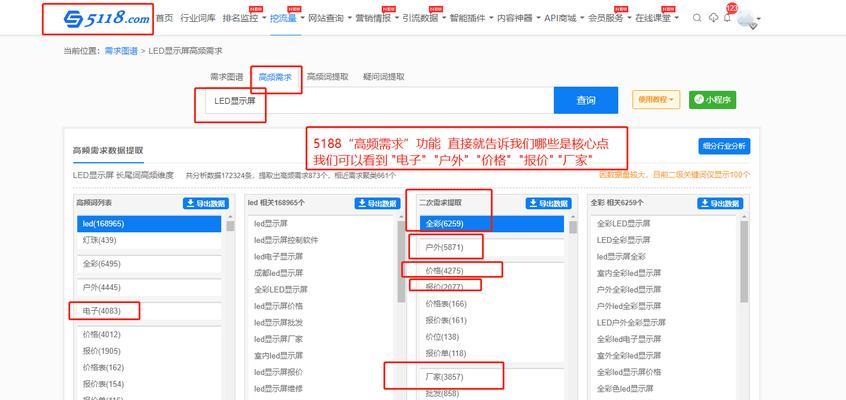Select 厂家(3857) in 二次需求提取
Screen dimensions: 846x400
click(492, 377)
